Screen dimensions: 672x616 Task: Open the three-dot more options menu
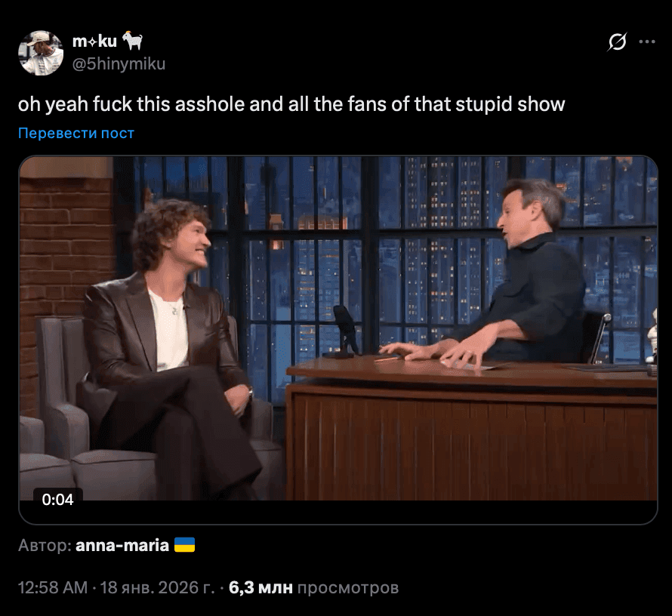pos(647,42)
